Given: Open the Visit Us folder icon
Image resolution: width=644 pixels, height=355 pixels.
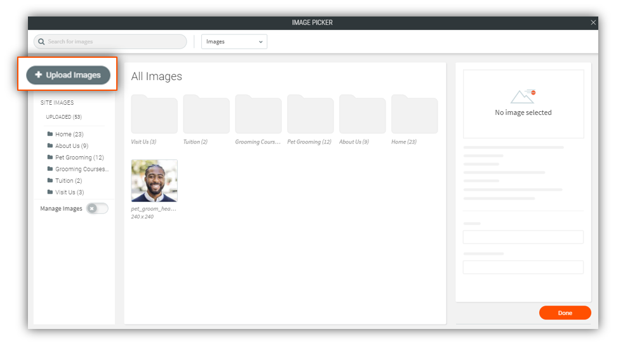Looking at the screenshot, I should tap(154, 114).
